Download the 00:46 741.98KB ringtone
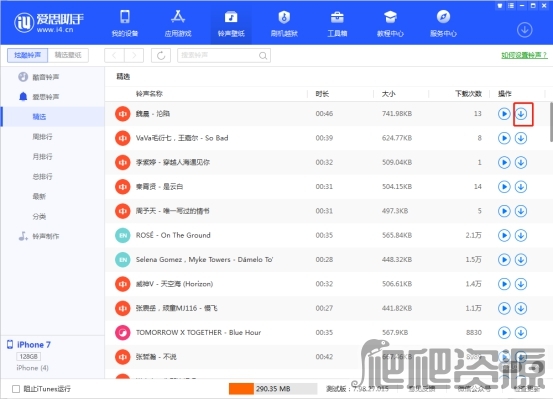This screenshot has width=553, height=400. click(521, 114)
